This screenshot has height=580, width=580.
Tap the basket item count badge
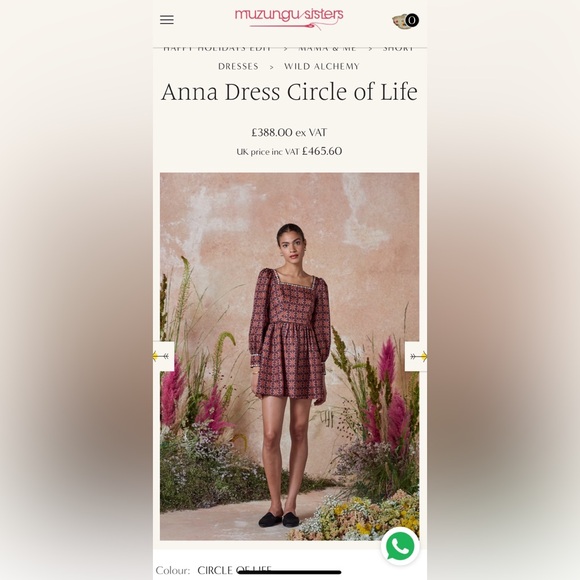[x=412, y=20]
